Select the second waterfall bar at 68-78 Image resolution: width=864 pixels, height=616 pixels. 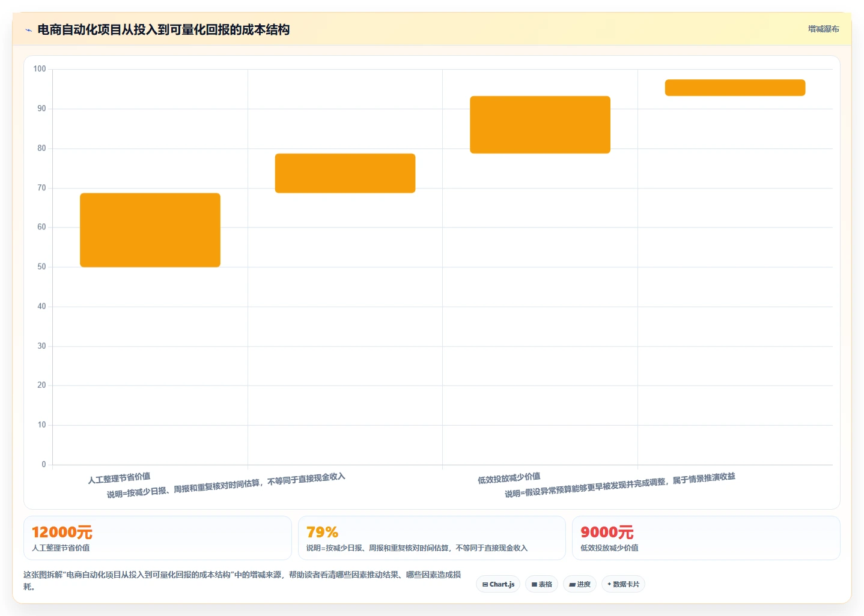(345, 173)
